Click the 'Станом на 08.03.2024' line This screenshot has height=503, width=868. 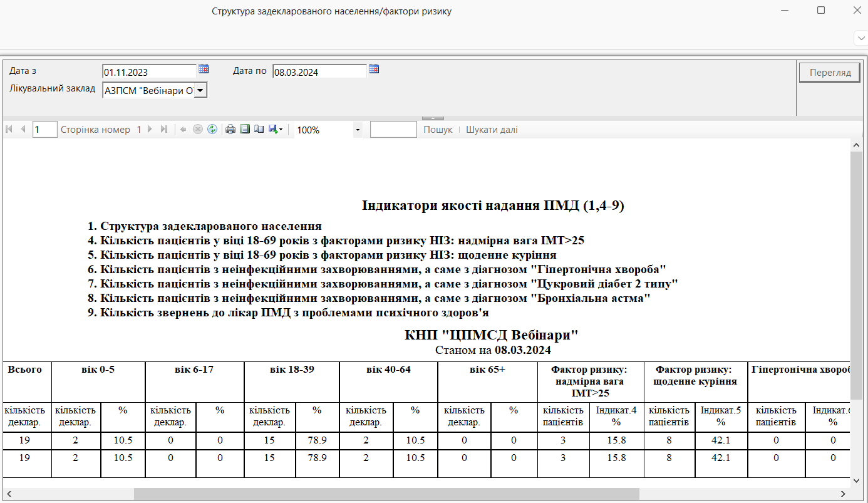click(493, 350)
